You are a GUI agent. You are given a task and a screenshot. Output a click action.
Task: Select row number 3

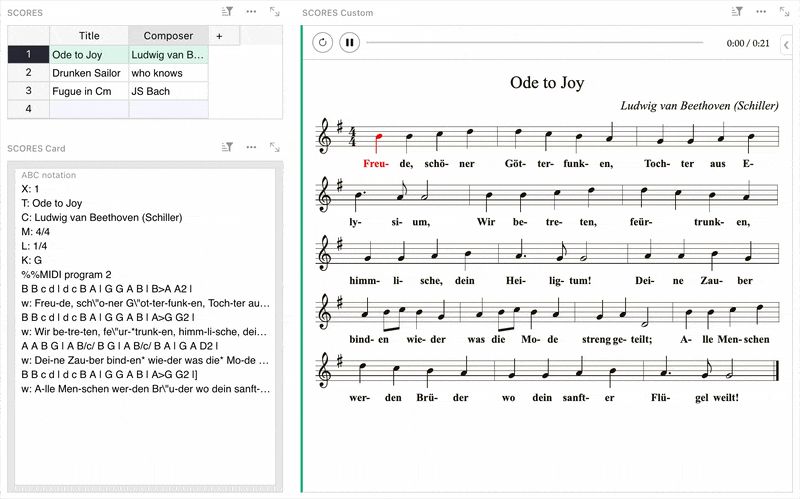point(29,91)
